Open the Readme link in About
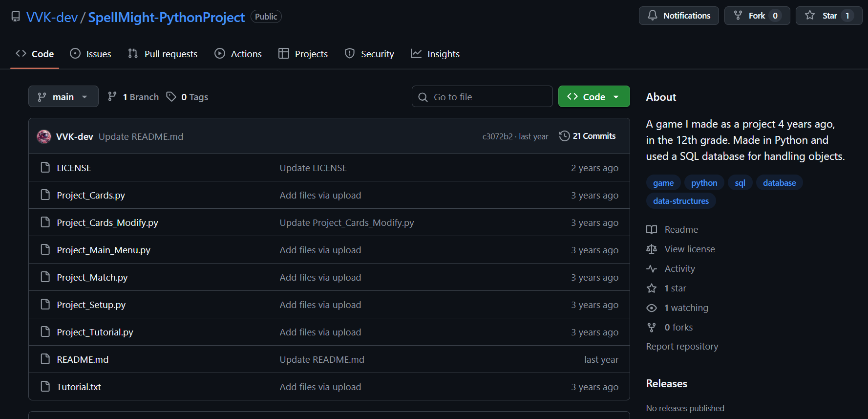The width and height of the screenshot is (868, 419). (x=672, y=230)
